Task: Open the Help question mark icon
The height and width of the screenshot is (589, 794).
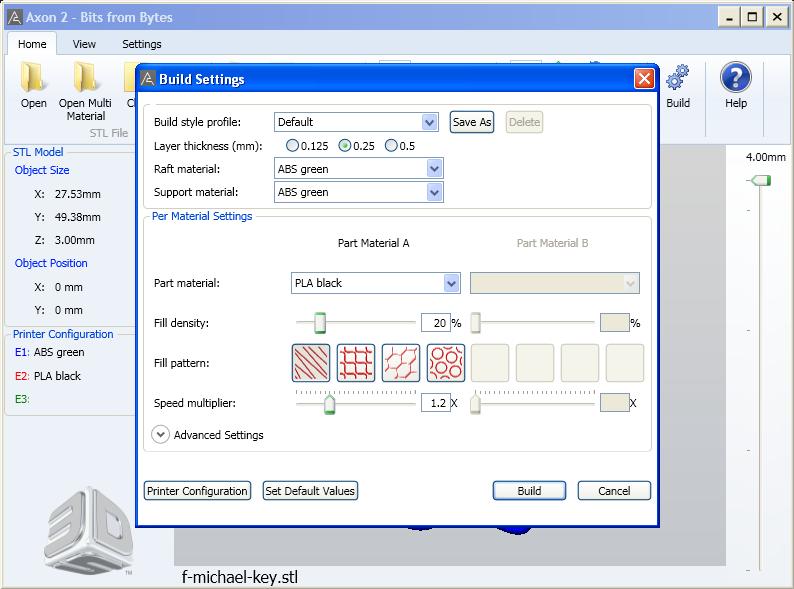Action: (735, 77)
